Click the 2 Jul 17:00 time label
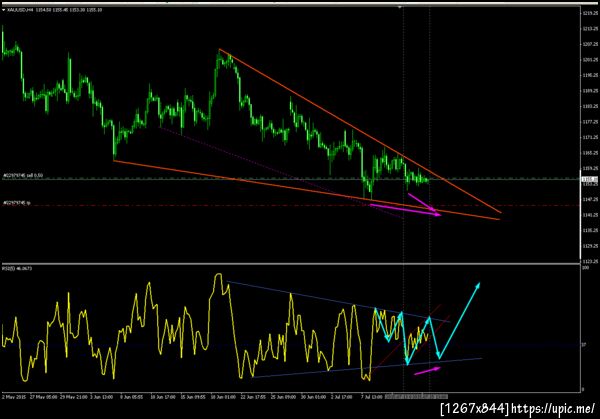The height and width of the screenshot is (419, 600). point(342,397)
